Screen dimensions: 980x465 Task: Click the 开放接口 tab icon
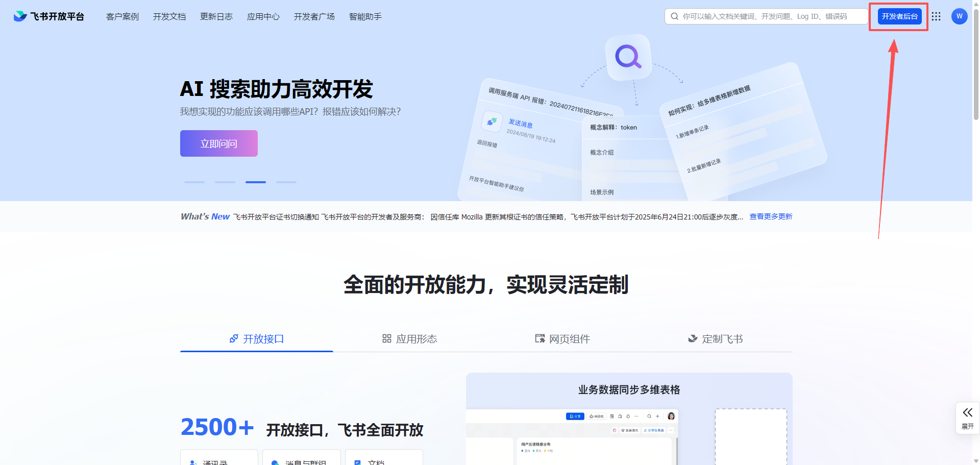(234, 339)
